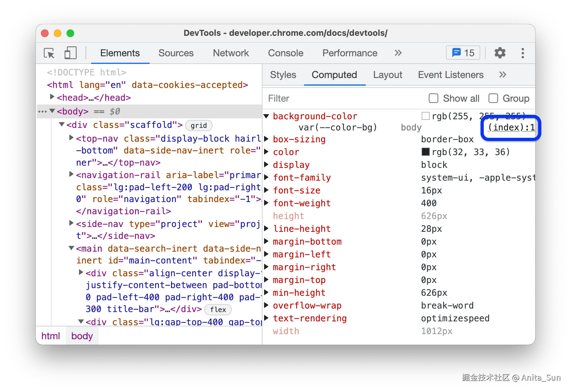Expand the margin-right computed property
Image resolution: width=571 pixels, height=392 pixels.
coord(266,267)
